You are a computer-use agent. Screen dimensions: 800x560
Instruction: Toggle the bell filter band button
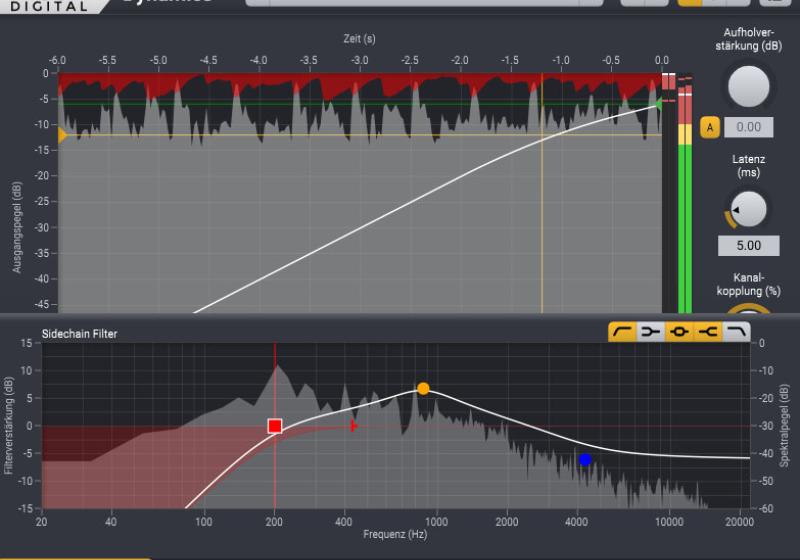680,332
